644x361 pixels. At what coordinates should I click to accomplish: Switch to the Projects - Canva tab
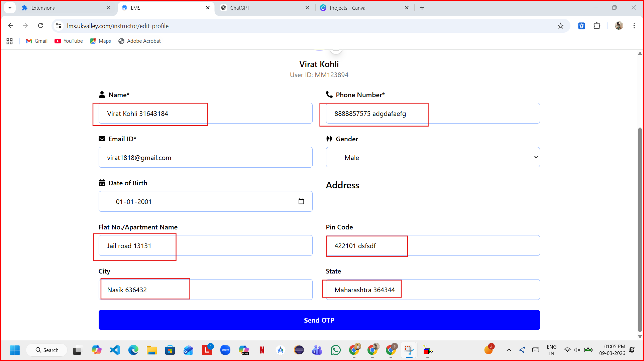coord(347,8)
